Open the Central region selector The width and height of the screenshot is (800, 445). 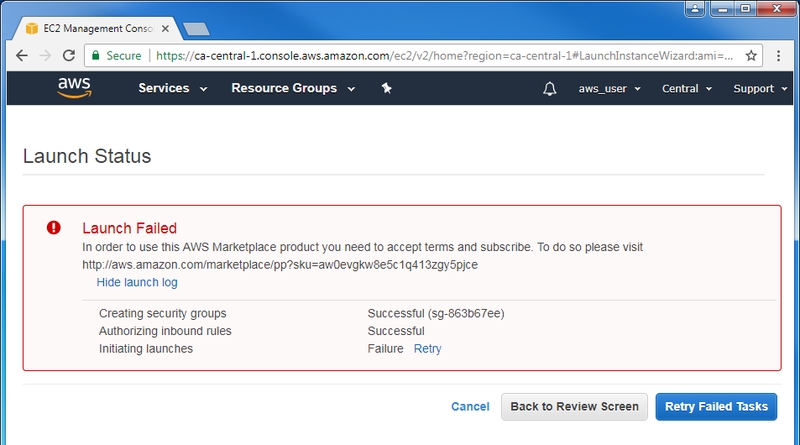click(x=687, y=89)
